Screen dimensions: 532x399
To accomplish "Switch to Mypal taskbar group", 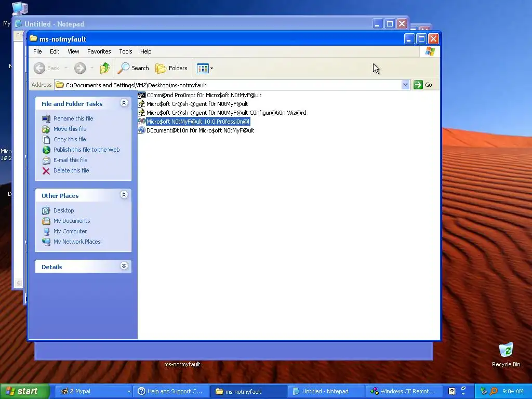I will (x=94, y=391).
